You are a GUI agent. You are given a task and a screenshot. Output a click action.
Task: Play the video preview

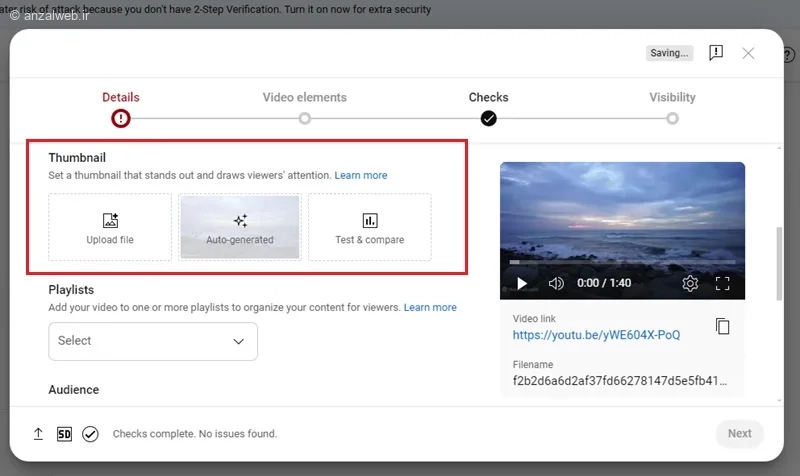tap(521, 283)
